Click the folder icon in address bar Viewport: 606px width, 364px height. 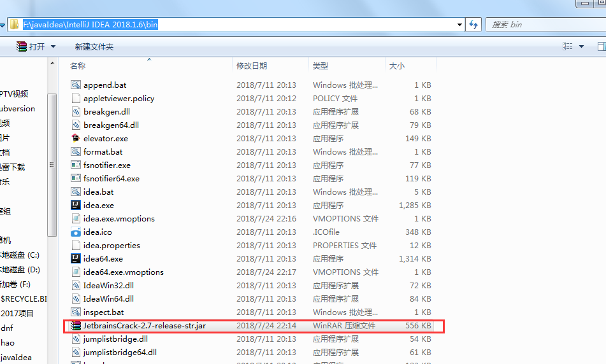[14, 25]
